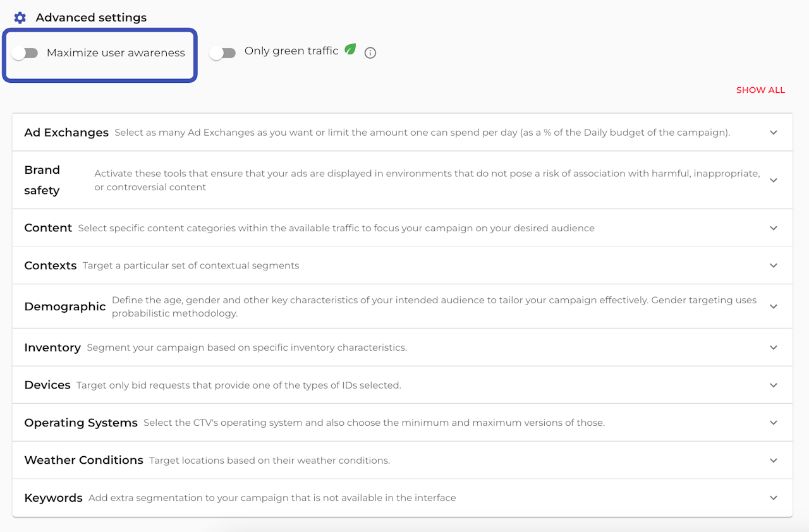
Task: Enable the Only green traffic switch
Action: 222,53
